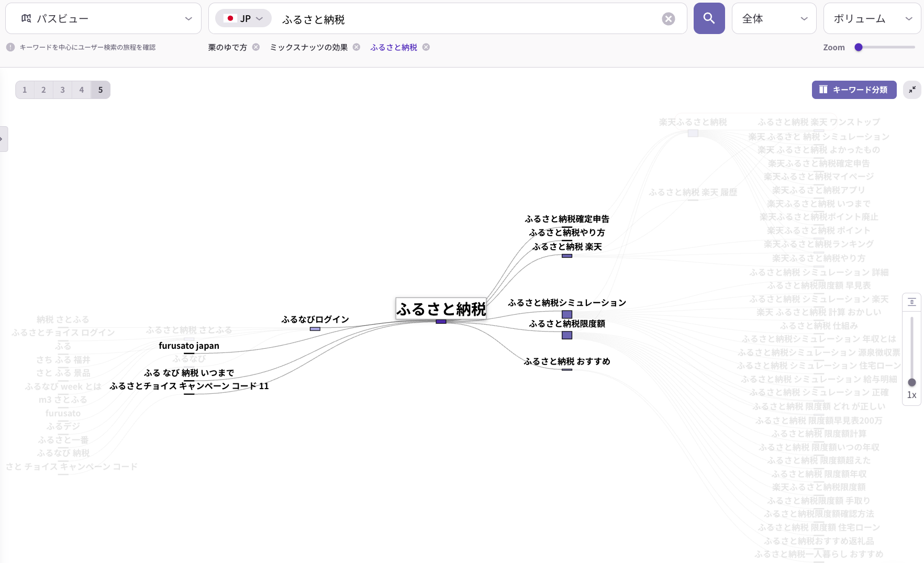Open the パスビュー view dropdown

click(103, 18)
